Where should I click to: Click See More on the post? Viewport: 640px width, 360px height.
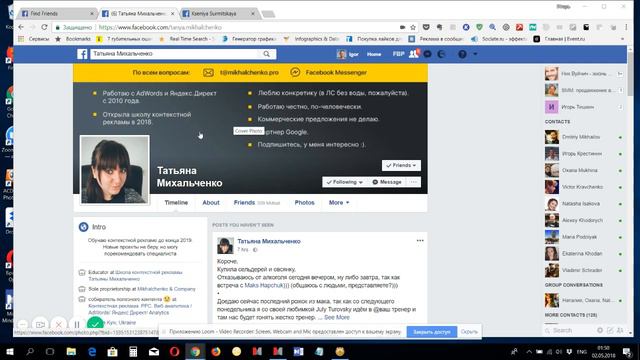[337, 317]
